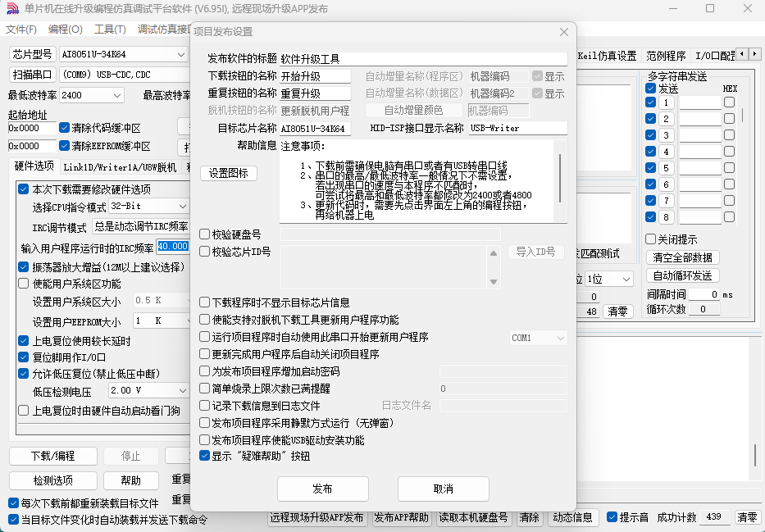The width and height of the screenshot is (765, 532).
Task: Switch to the 范例程序 tab
Action: [665, 56]
